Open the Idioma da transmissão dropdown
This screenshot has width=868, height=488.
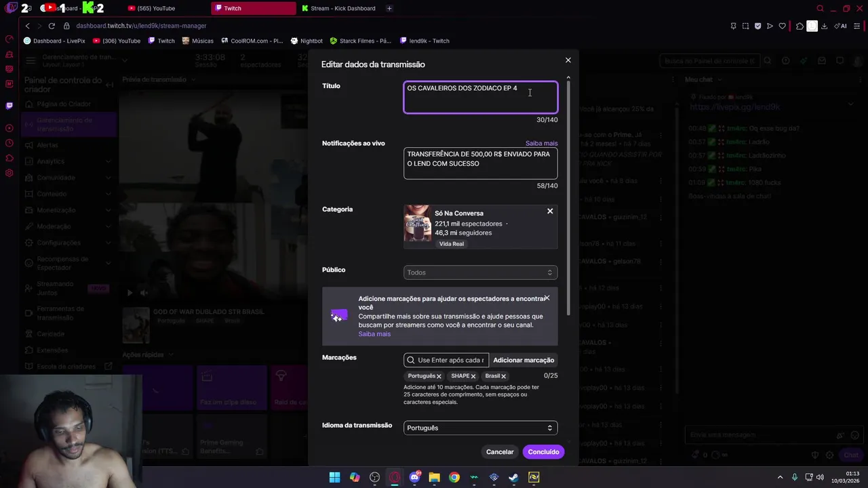pyautogui.click(x=480, y=428)
